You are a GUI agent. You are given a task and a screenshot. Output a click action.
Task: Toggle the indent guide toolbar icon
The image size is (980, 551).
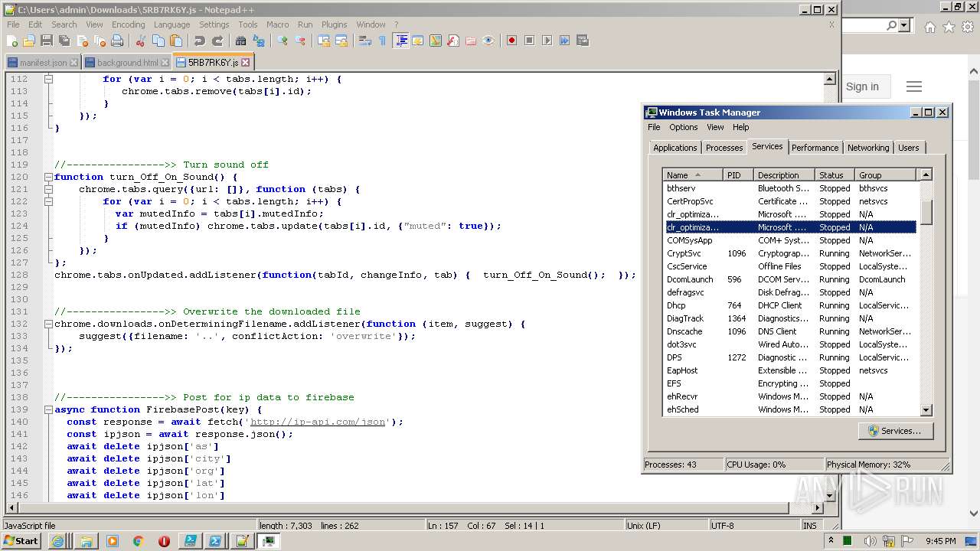(x=400, y=41)
